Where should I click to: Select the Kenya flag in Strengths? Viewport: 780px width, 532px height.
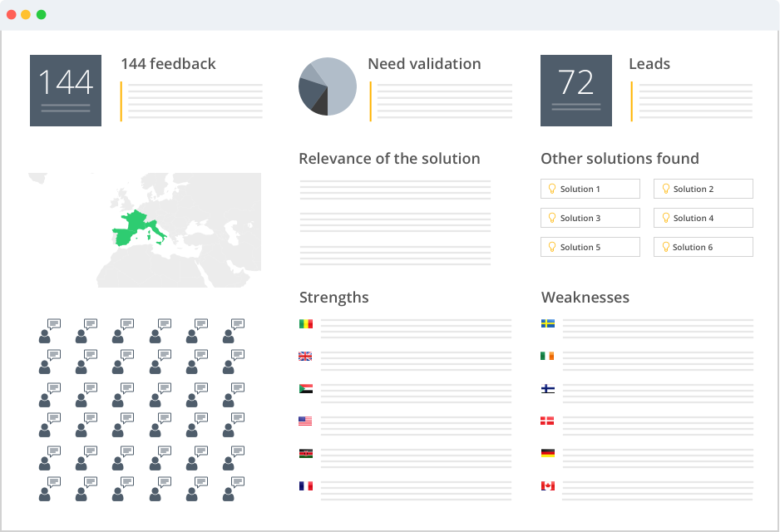pyautogui.click(x=305, y=454)
